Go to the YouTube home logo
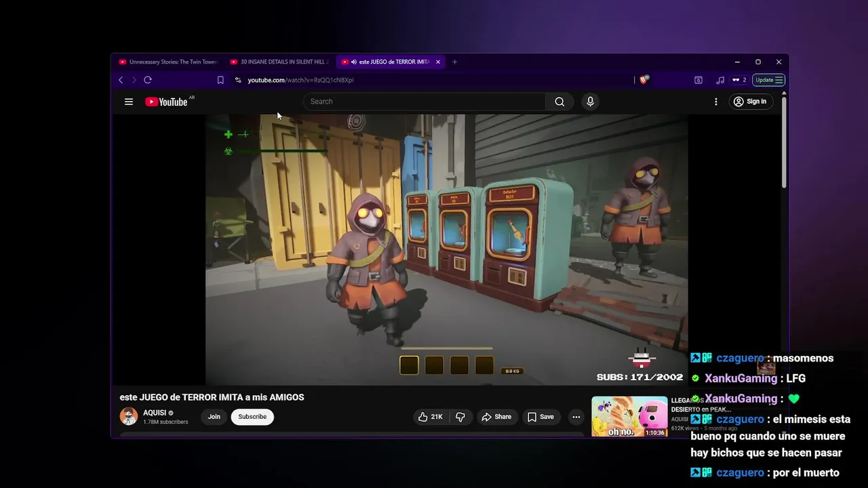 tap(166, 102)
